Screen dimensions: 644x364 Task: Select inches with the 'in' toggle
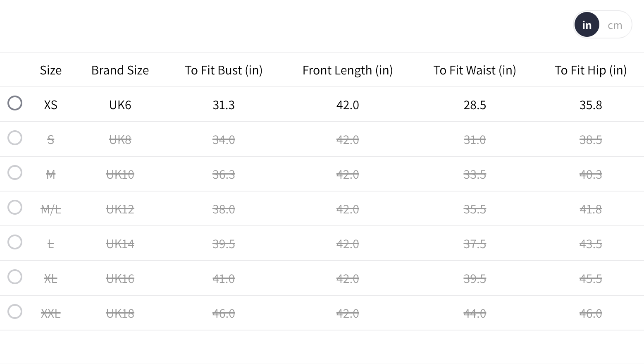587,25
